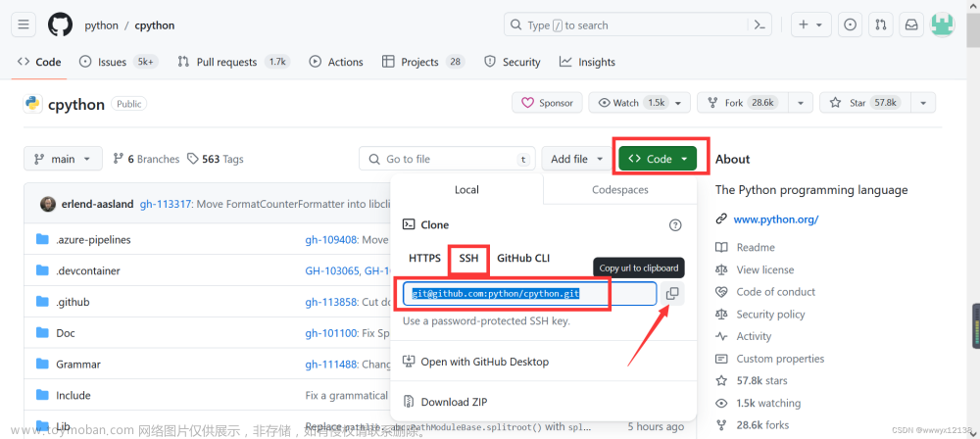Viewport: 980px width, 439px height.
Task: Open the Doc folder
Action: [x=65, y=333]
